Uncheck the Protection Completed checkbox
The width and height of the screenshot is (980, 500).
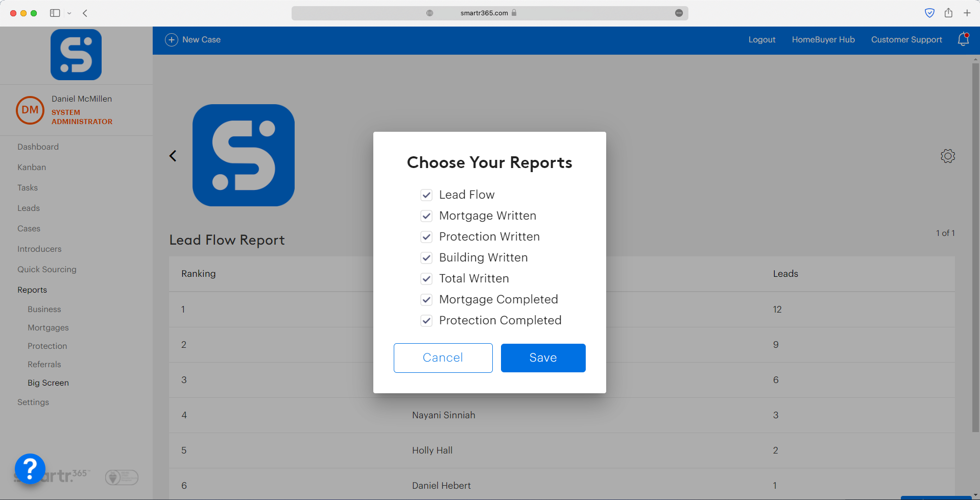coord(426,321)
